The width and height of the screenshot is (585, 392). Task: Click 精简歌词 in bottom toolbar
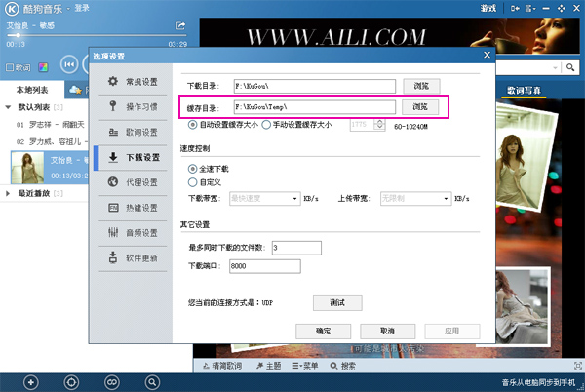click(x=222, y=366)
